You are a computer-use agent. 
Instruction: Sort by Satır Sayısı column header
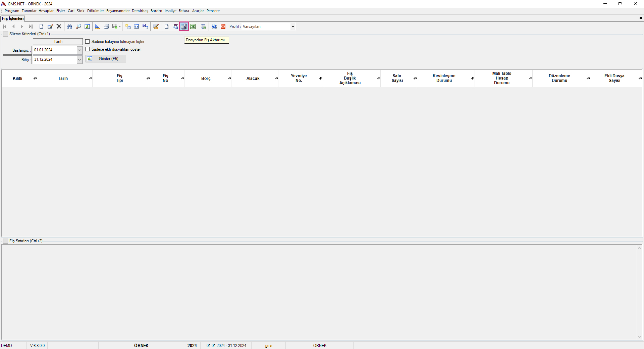[x=397, y=78]
